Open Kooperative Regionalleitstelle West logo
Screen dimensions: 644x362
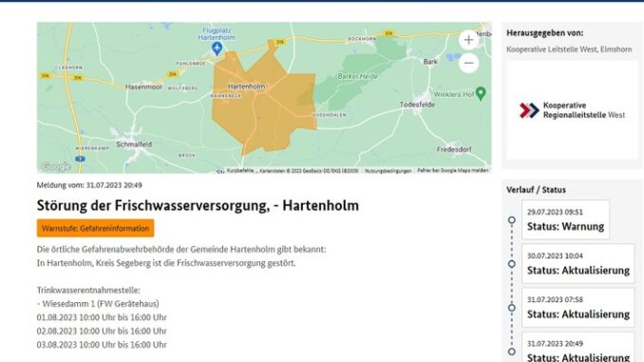[x=572, y=110]
